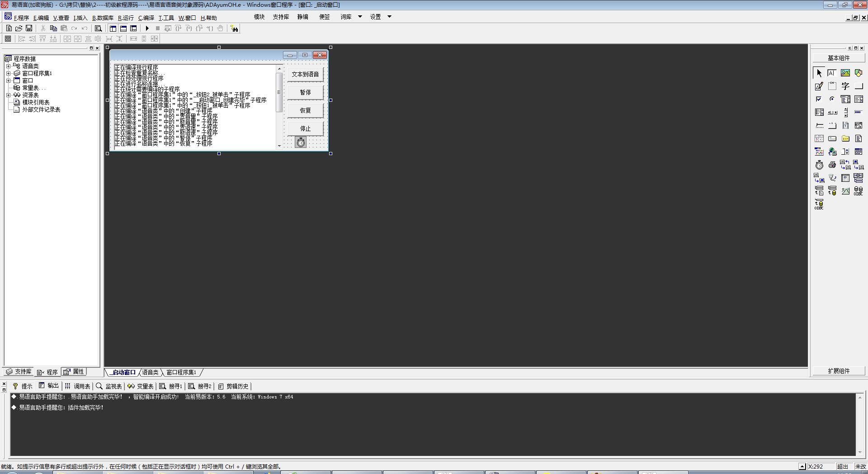
Task: Click the 文本到语音 button on the form
Action: pos(305,74)
